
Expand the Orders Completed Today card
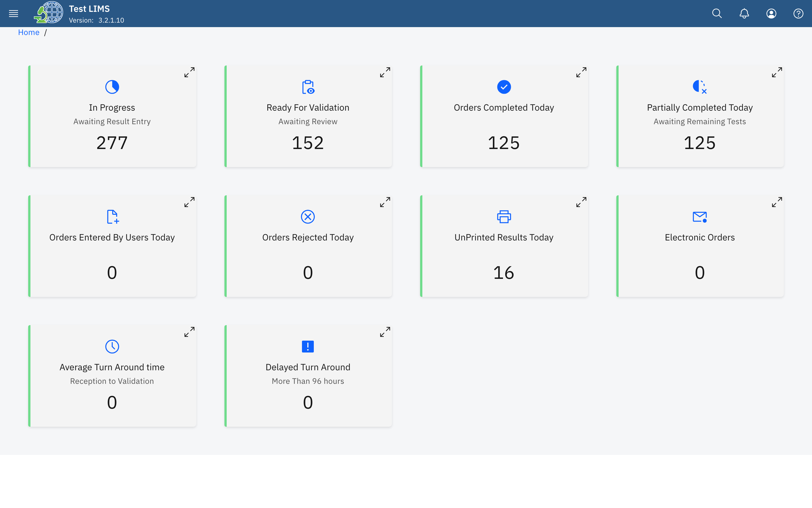(x=581, y=72)
